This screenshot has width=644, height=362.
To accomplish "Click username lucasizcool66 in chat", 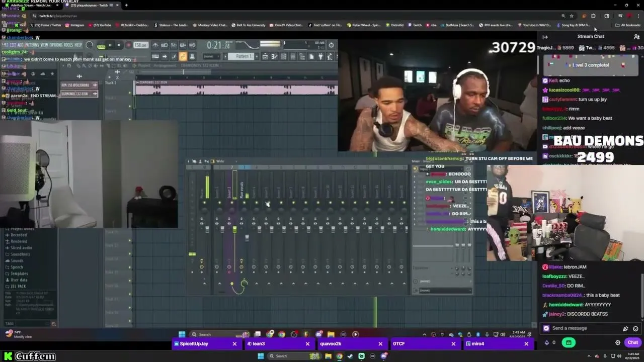I will click(565, 90).
